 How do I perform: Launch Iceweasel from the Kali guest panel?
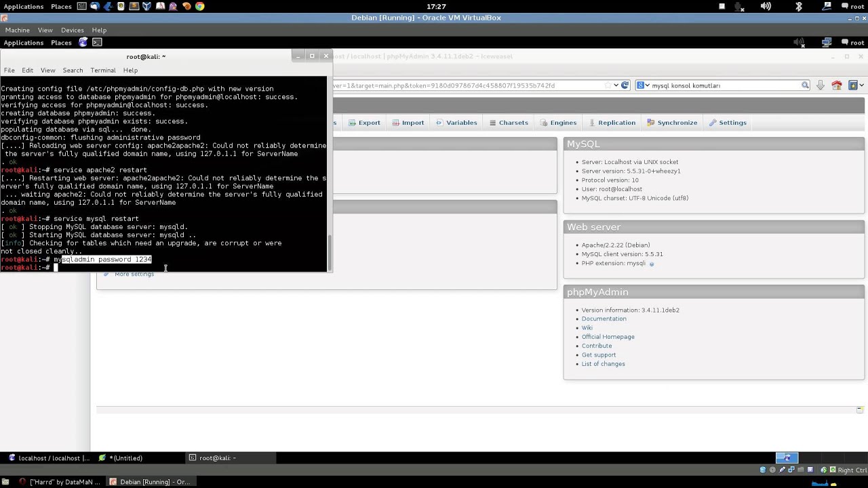pyautogui.click(x=83, y=43)
